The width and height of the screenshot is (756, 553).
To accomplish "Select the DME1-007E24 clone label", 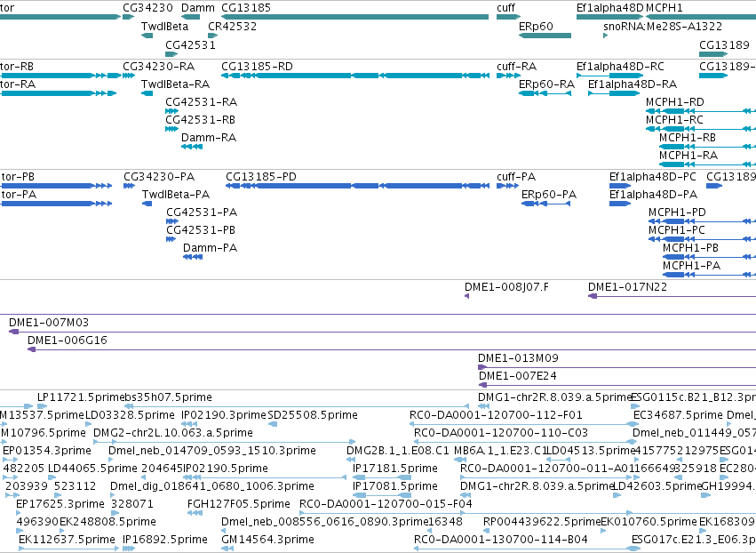I will (517, 376).
